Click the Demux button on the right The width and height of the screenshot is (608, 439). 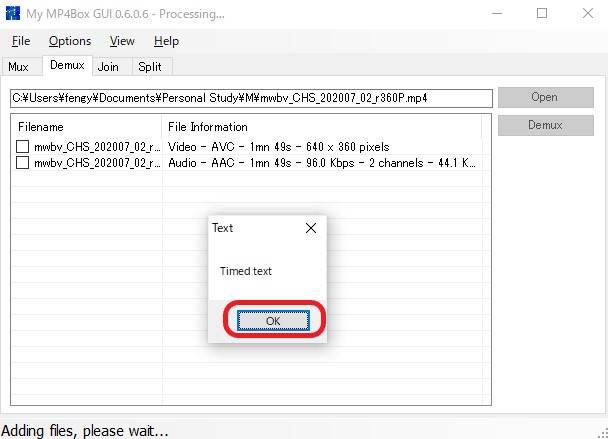[x=546, y=125]
